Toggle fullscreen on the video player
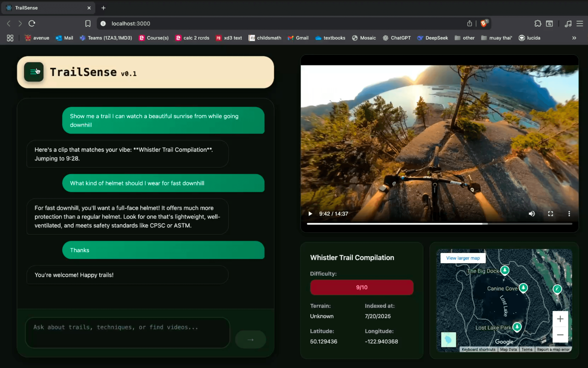588x368 pixels. click(x=551, y=214)
